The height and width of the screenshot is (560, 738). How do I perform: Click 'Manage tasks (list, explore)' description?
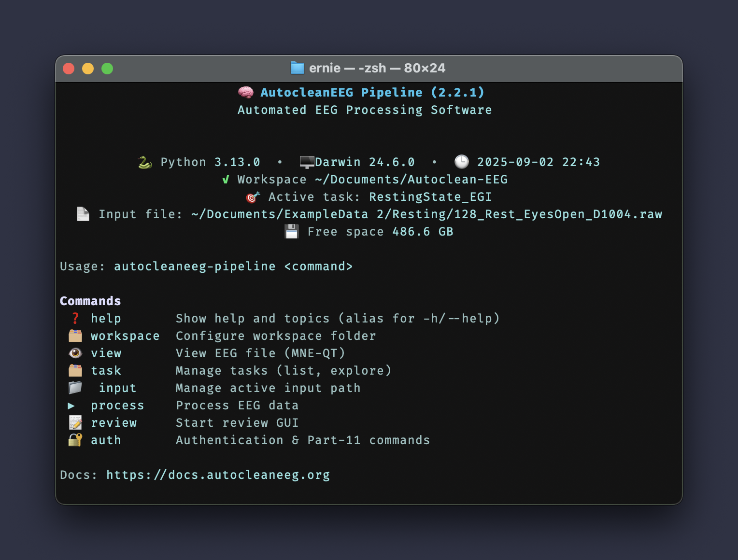(284, 371)
